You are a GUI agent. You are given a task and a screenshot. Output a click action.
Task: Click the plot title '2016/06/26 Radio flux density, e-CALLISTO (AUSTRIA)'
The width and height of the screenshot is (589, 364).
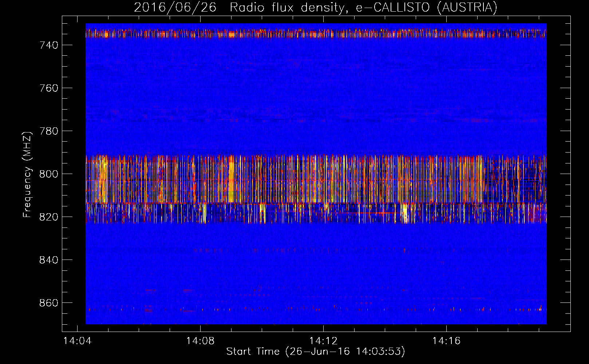click(316, 7)
